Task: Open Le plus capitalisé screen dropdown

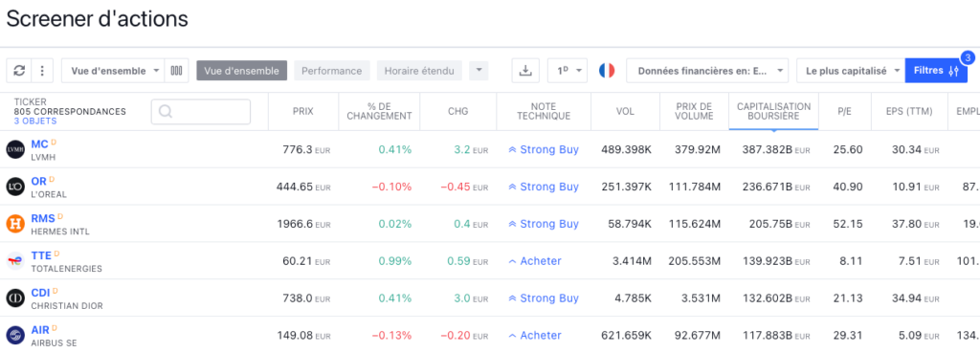Action: point(851,71)
